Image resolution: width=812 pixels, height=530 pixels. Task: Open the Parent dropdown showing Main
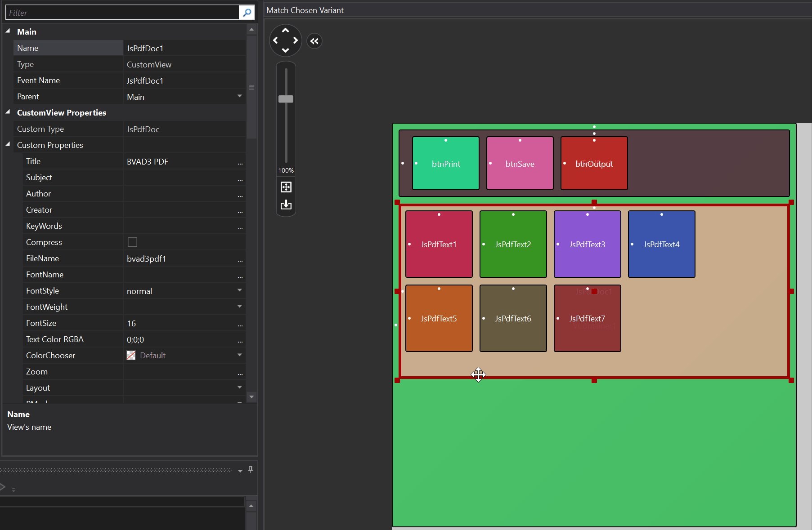click(x=240, y=96)
